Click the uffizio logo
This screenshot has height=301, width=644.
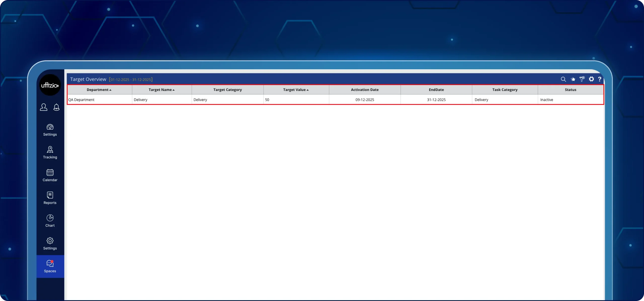[50, 85]
